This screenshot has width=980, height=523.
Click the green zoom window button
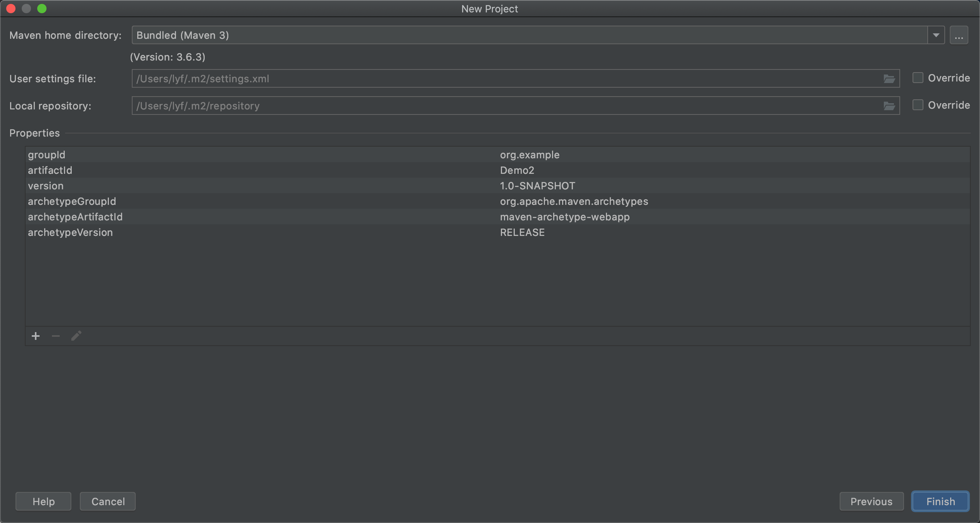42,9
